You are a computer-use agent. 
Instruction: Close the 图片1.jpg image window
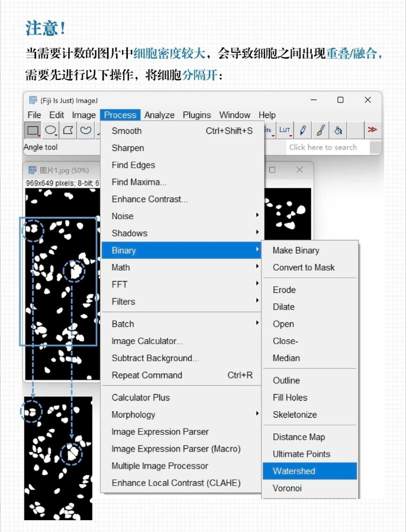299,170
